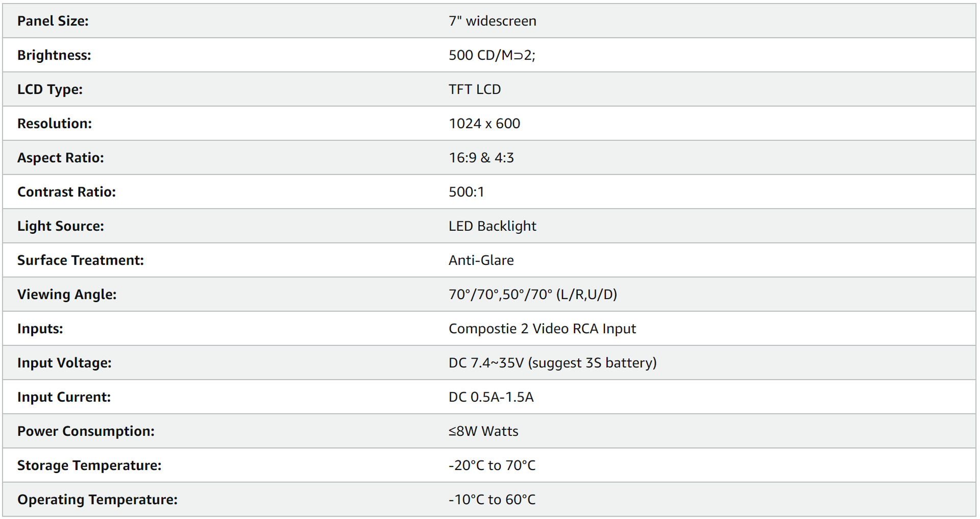Select the "16:9 & 4:3" value
Image resolution: width=980 pixels, height=519 pixels.
point(481,158)
